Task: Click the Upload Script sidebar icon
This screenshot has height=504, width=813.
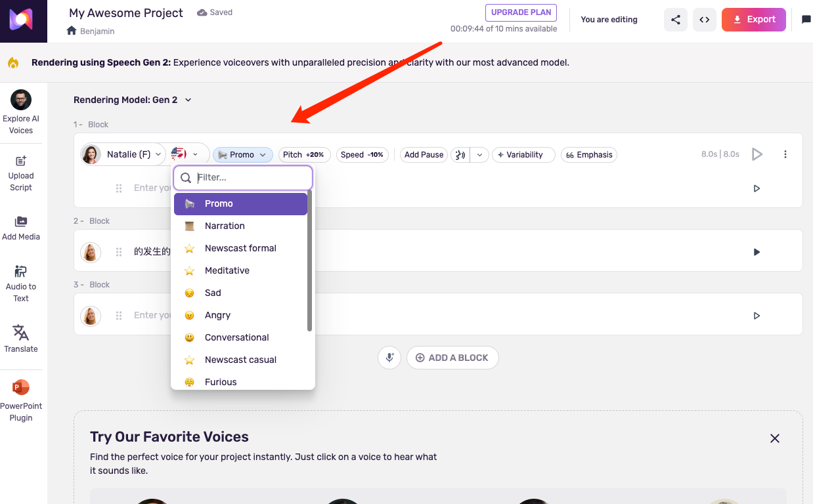Action: point(21,173)
